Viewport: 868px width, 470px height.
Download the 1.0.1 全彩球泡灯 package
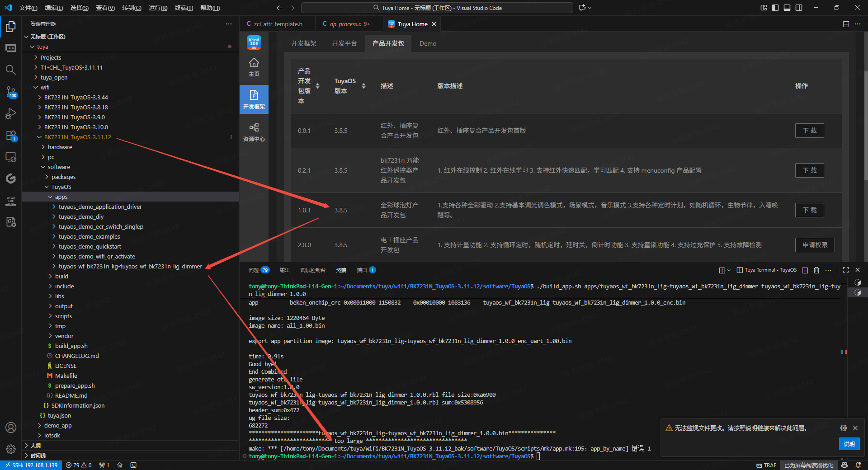tap(809, 210)
